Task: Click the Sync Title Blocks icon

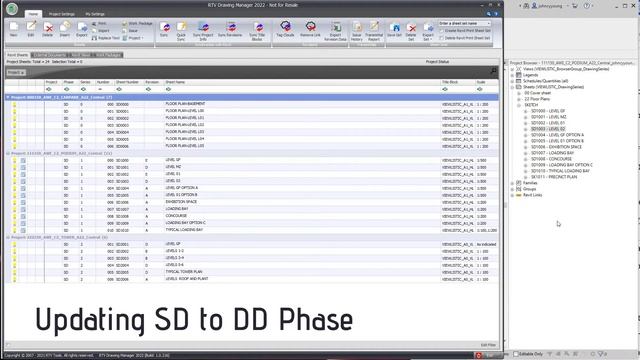Action: (258, 27)
